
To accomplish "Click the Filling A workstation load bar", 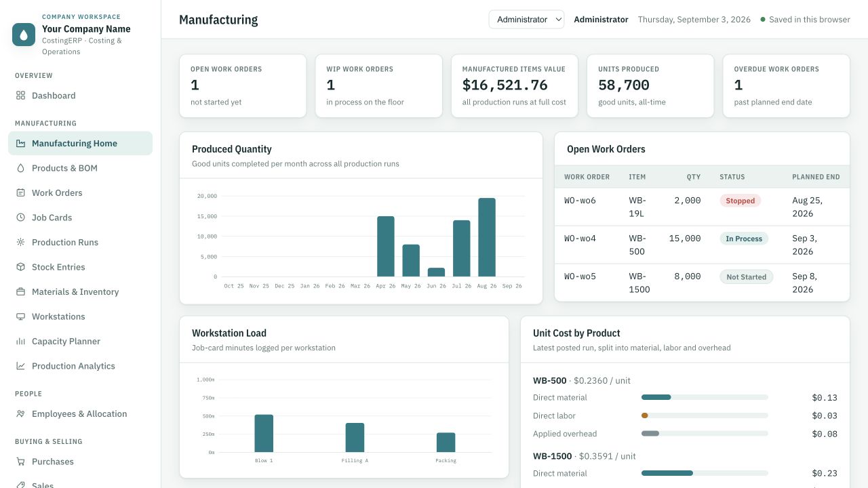I will (355, 437).
